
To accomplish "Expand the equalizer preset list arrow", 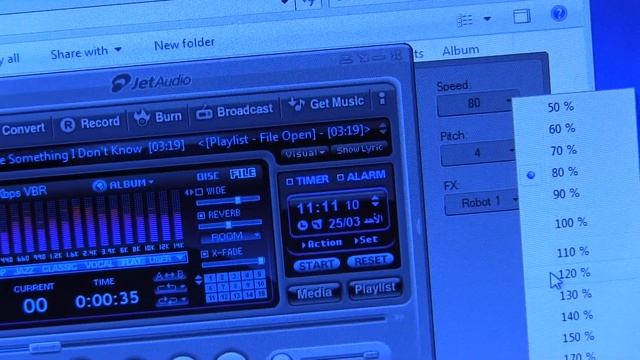I will tap(180, 258).
